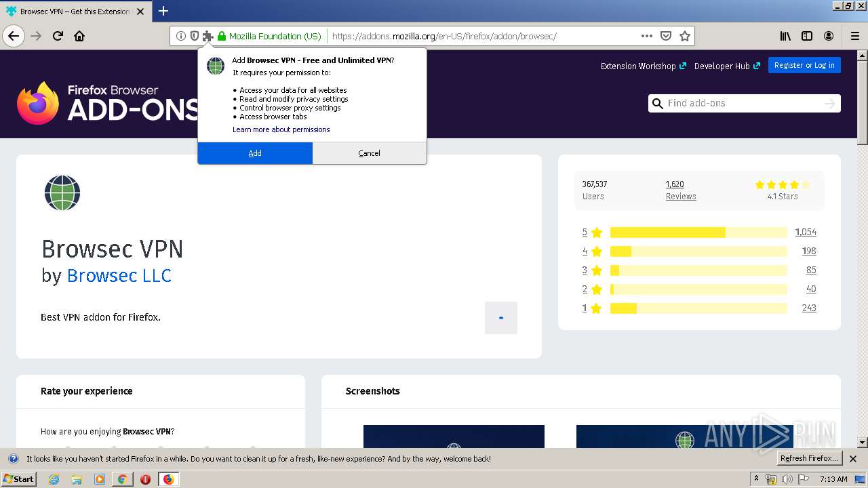The image size is (868, 488).
Task: Open Windows Explorer folder in taskbar
Action: coord(77,479)
